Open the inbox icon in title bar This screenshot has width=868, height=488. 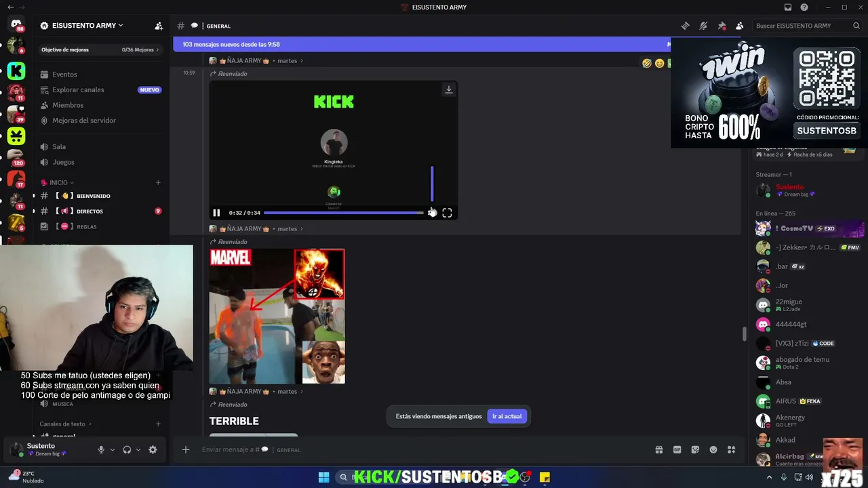click(x=787, y=7)
